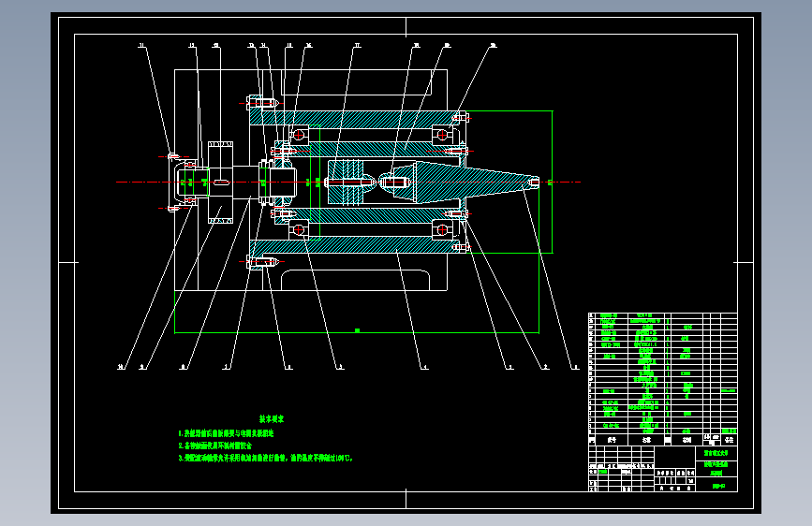Click the parts list table header row
Screen dimensions: 812x526
[x=663, y=440]
